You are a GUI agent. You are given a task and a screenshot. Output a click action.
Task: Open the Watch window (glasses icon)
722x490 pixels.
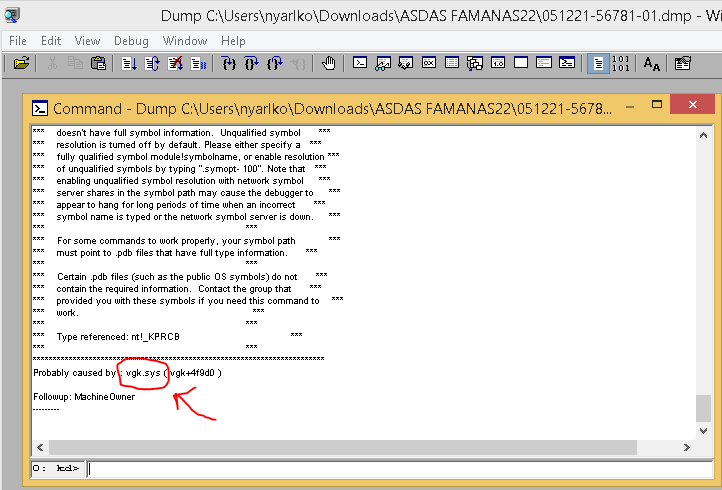383,63
